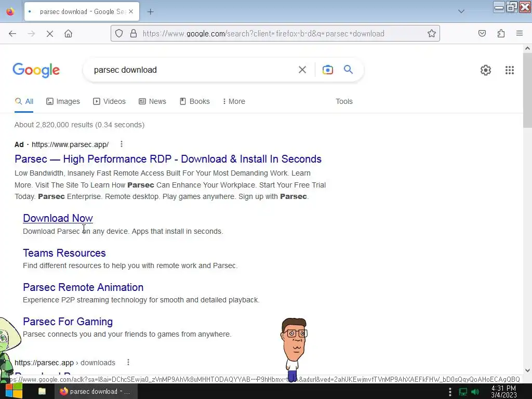
Task: Open the taskbar network status icon
Action: tap(463, 392)
